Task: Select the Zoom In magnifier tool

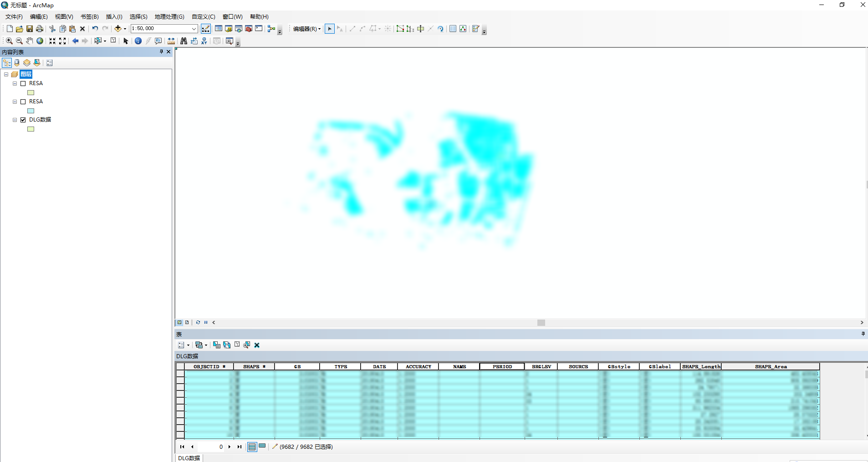Action: (x=9, y=41)
